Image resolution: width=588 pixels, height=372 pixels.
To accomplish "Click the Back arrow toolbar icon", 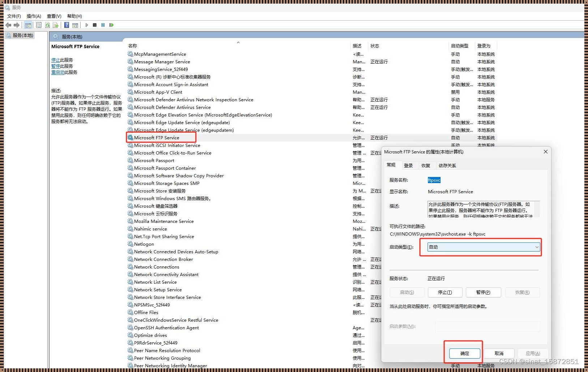I will click(8, 25).
